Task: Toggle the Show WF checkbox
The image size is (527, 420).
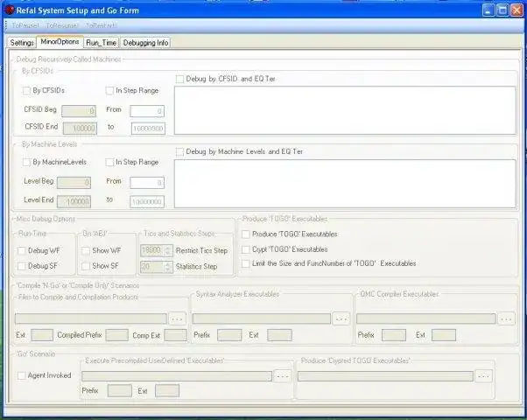Action: click(x=86, y=250)
